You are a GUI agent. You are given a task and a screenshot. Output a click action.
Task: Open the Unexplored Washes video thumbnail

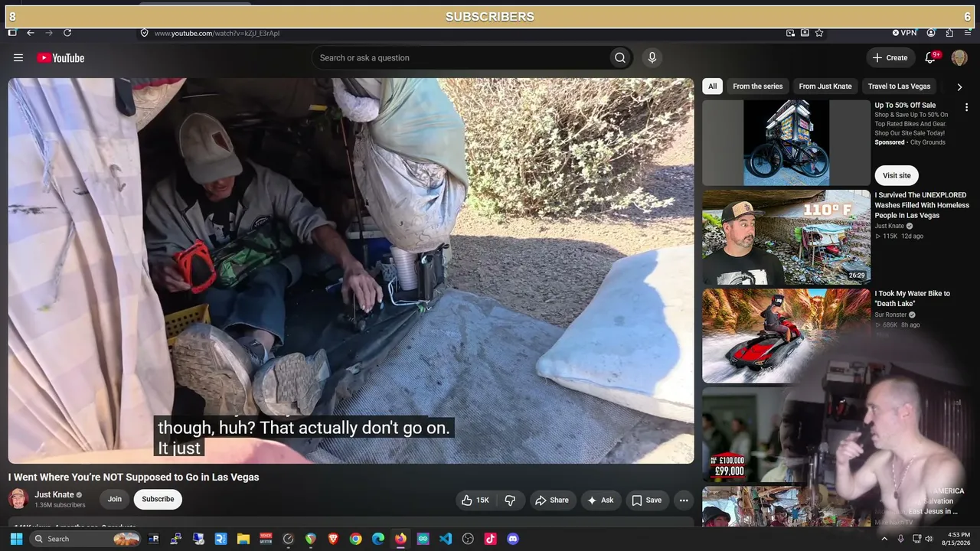[x=786, y=237]
